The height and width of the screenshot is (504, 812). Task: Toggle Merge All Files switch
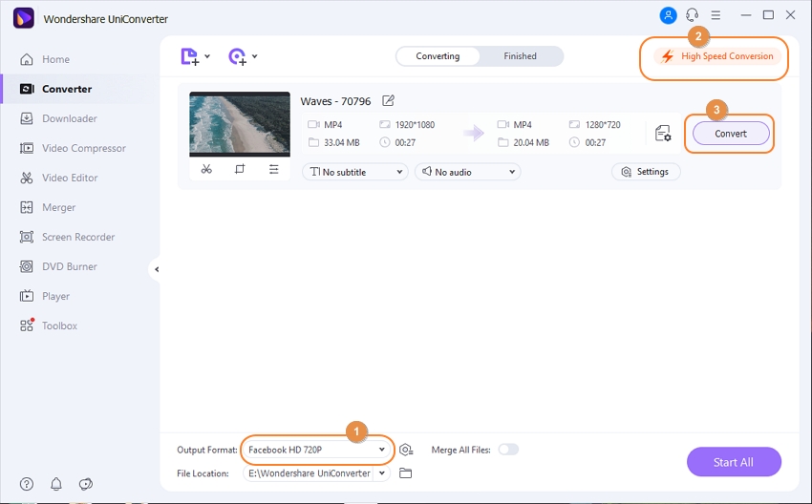tap(508, 450)
